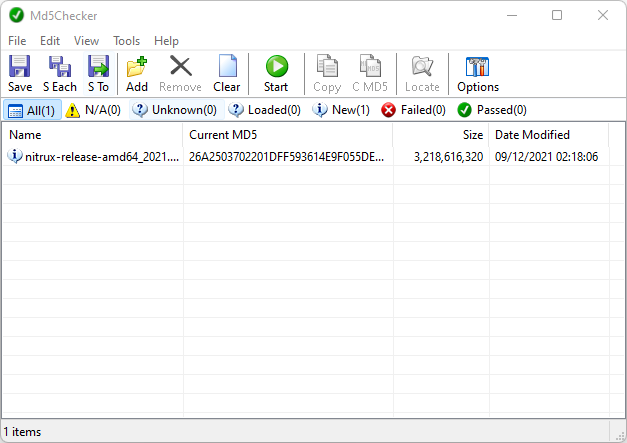Viewport: 627px width, 443px height.
Task: Start MD5 checking with Start button
Action: (x=276, y=74)
